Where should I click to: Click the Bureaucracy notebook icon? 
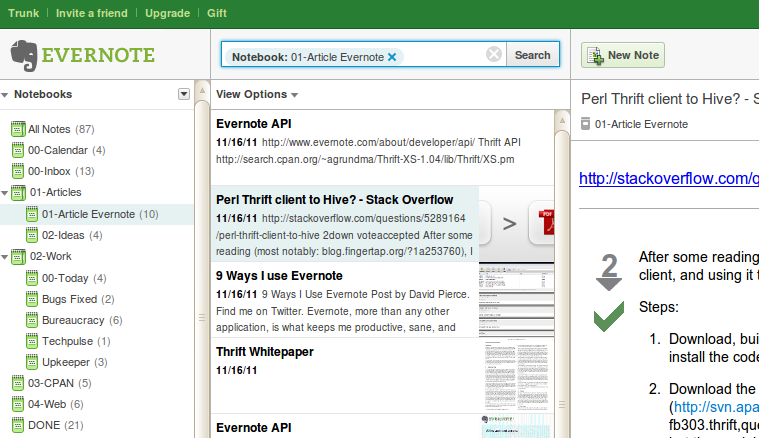tap(32, 320)
